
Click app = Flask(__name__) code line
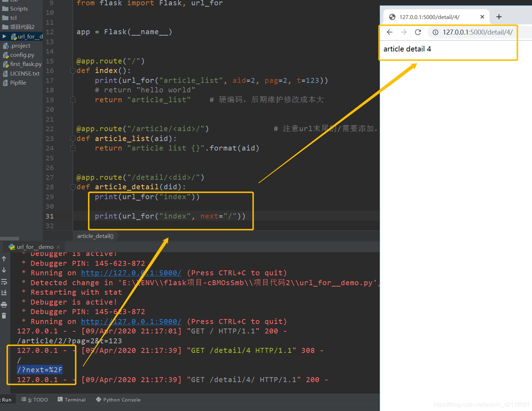click(124, 32)
